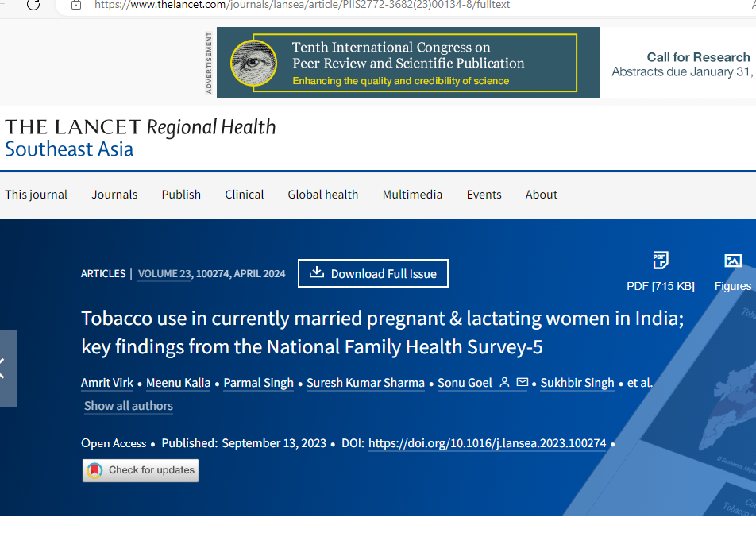Screen dimensions: 756x533
Task: Open author Amrit Virk's profile link
Action: point(106,382)
